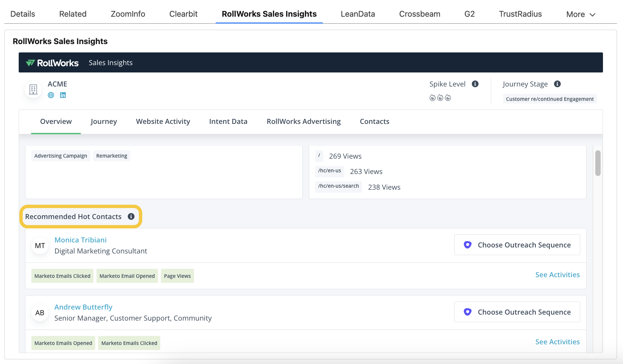
Task: Click the ACME building account icon
Action: click(33, 89)
